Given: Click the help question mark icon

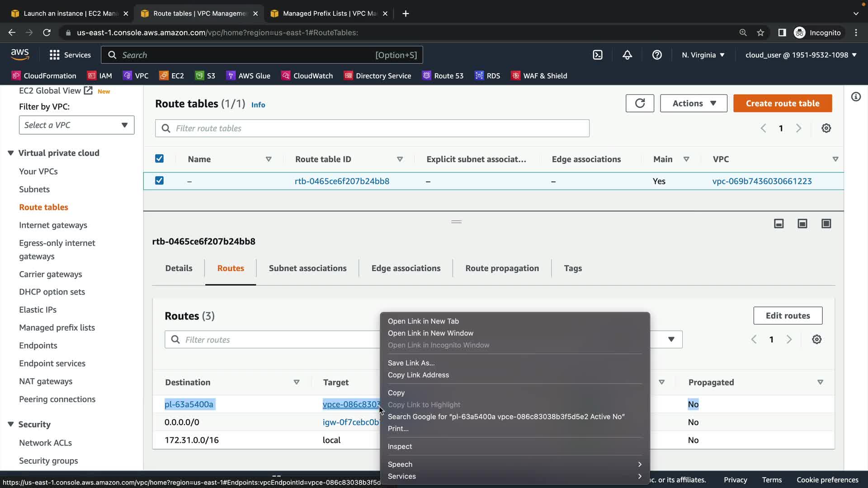Looking at the screenshot, I should coord(657,55).
